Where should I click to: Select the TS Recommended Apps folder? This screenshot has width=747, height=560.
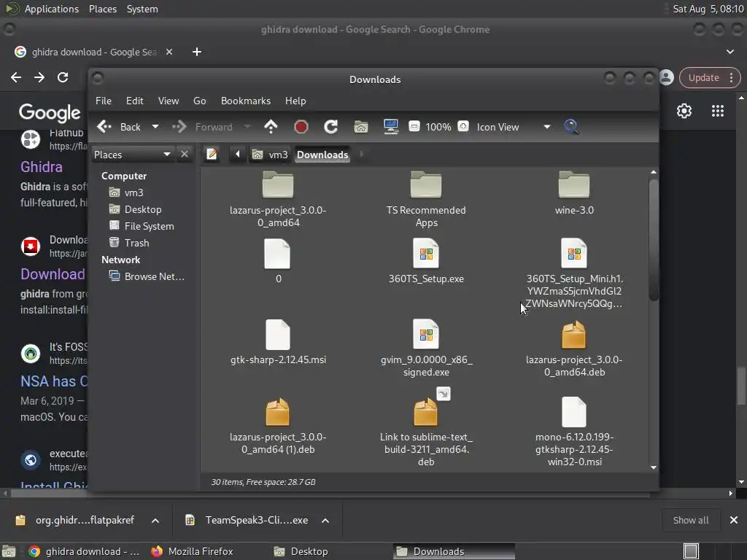point(426,200)
